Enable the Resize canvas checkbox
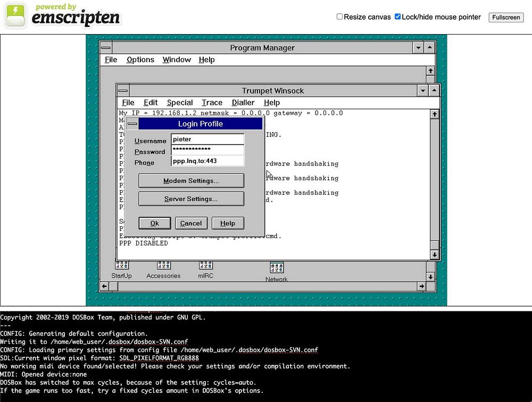Image resolution: width=532 pixels, height=402 pixels. 339,17
